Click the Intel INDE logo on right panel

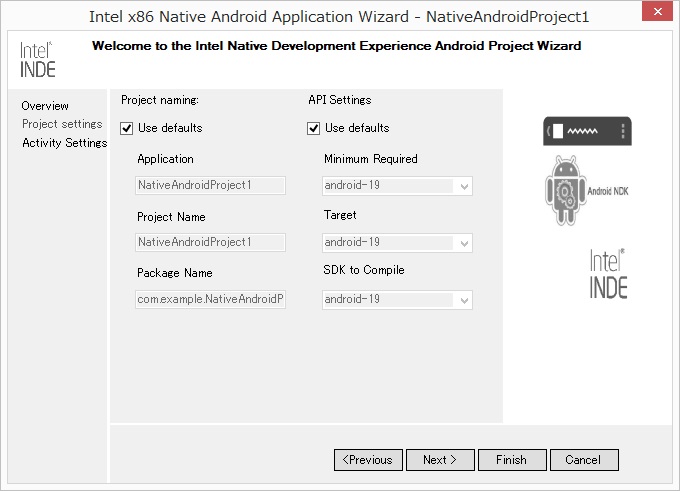click(x=607, y=274)
